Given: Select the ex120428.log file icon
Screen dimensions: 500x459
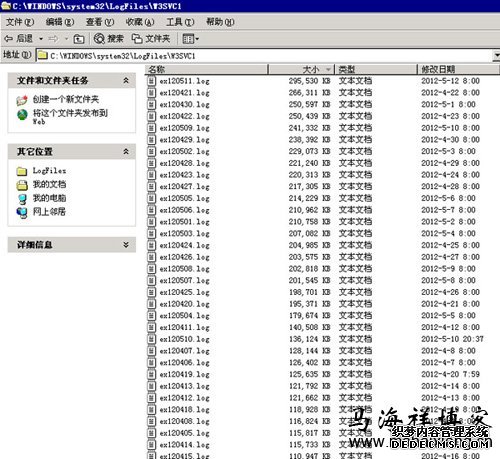Looking at the screenshot, I should coord(151,163).
